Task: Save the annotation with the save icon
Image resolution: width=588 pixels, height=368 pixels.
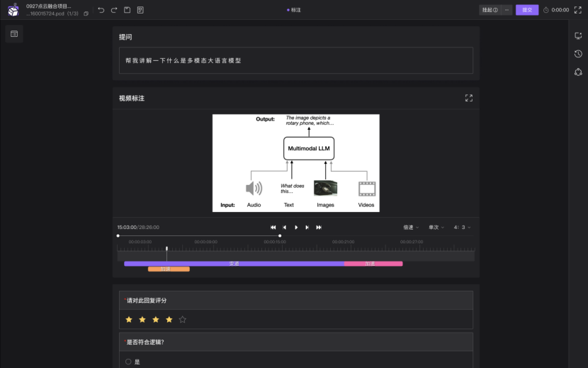Action: [127, 10]
